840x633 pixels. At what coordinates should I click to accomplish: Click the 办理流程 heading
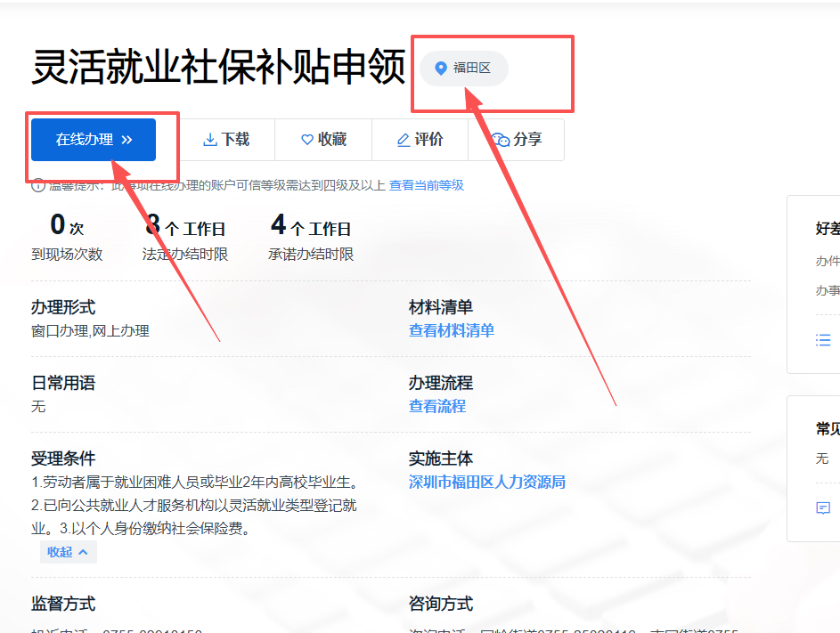(x=441, y=383)
